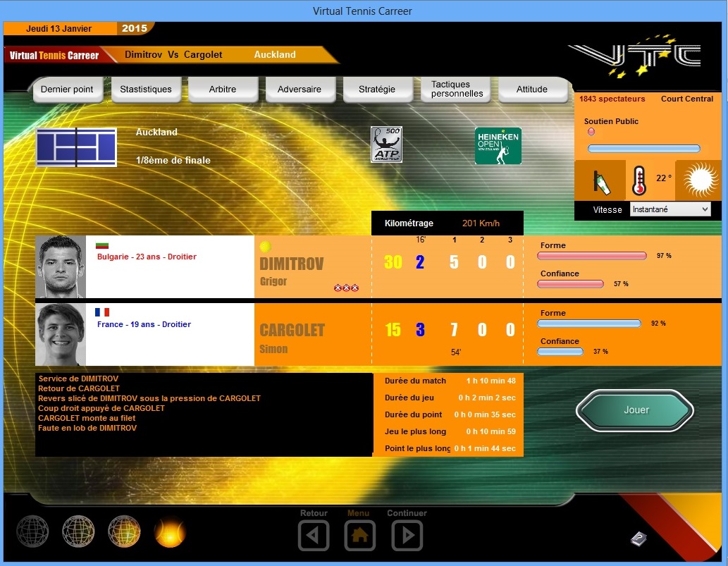Click the thermometer temperature icon
Screen dimensions: 728x566
(639, 180)
